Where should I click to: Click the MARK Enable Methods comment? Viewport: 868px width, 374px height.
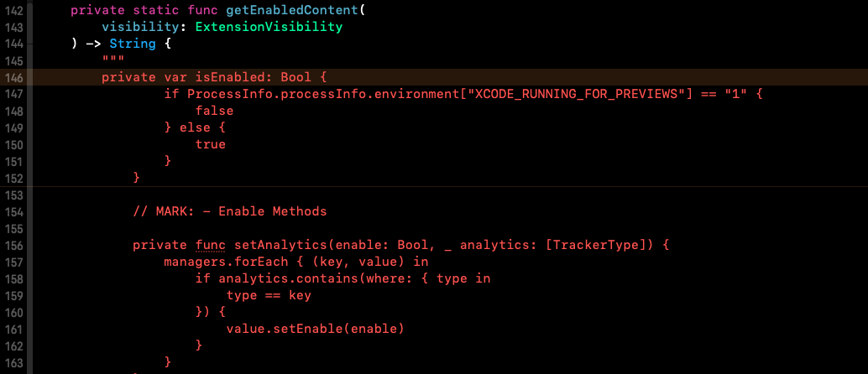(x=229, y=211)
